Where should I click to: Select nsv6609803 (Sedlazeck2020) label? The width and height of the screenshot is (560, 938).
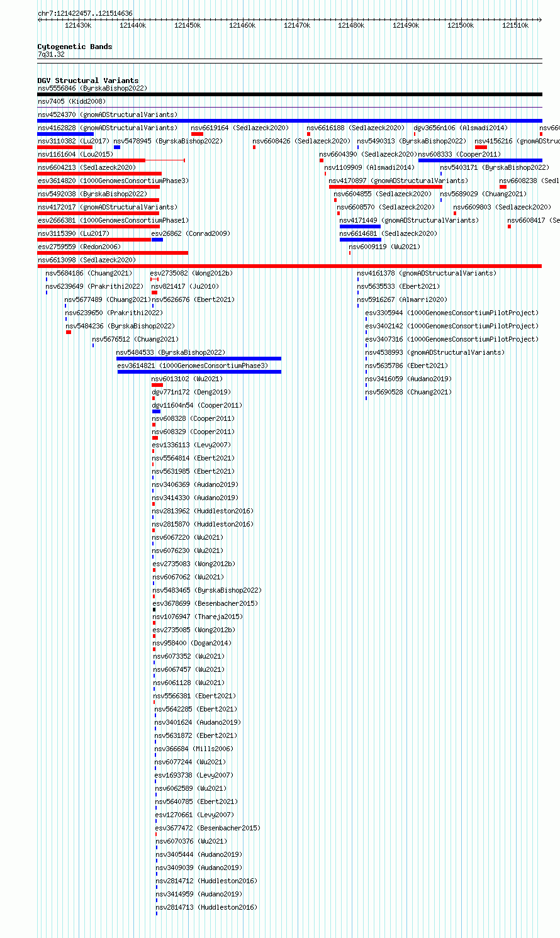tap(502, 207)
